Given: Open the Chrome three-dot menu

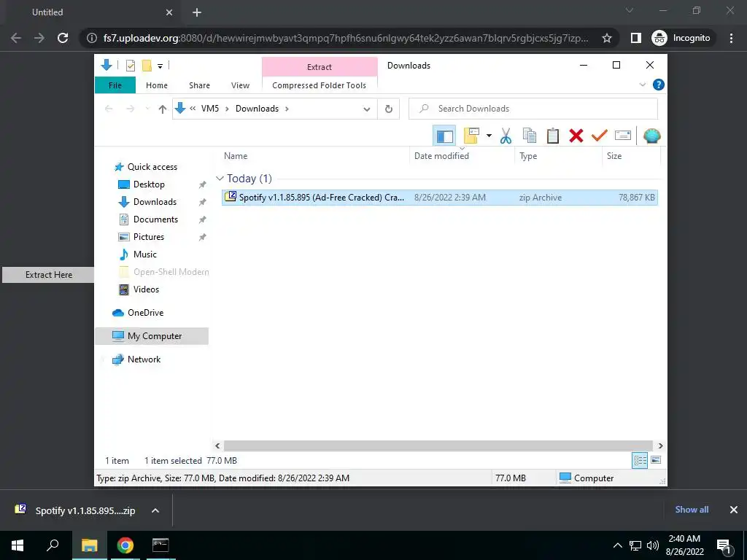Looking at the screenshot, I should click(731, 38).
